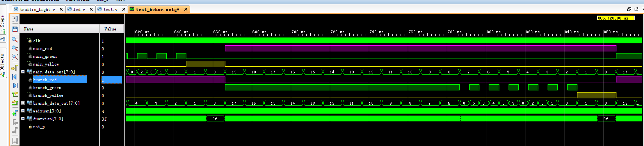
Task: Select the rst_p signal
Action: (x=39, y=126)
